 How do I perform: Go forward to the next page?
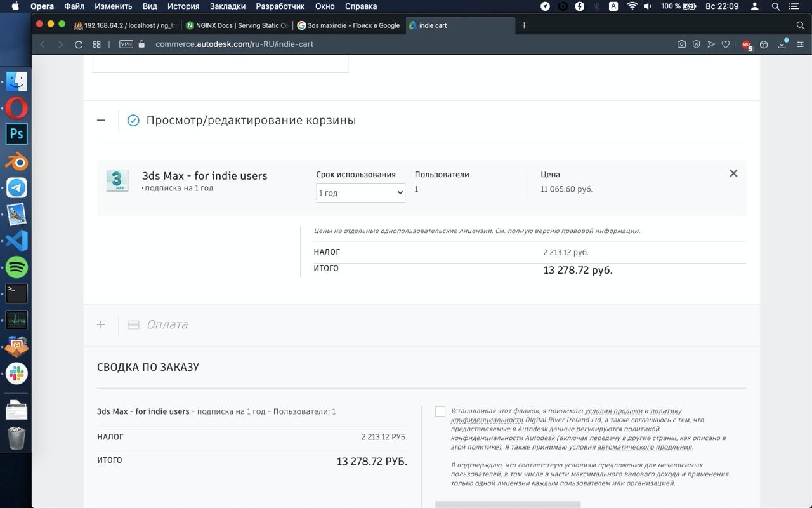coord(60,44)
